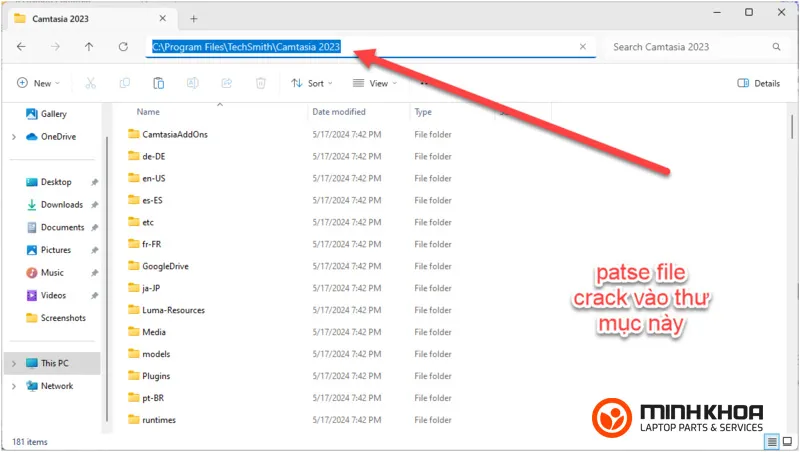The image size is (800, 452).
Task: Sort by Date modified column header
Action: [x=339, y=112]
